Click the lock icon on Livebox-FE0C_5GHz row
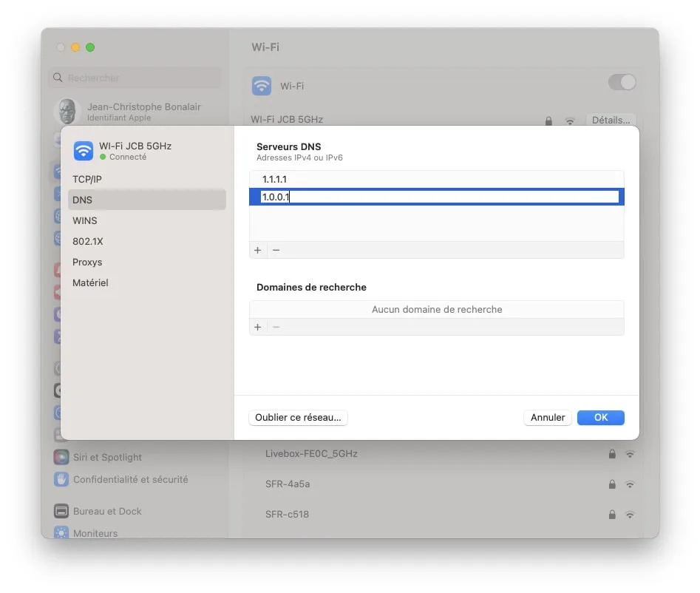The height and width of the screenshot is (593, 700). [x=612, y=454]
